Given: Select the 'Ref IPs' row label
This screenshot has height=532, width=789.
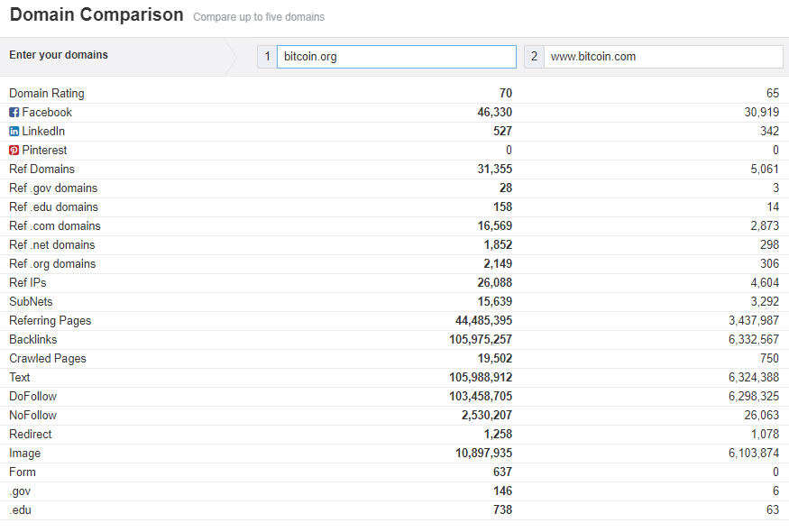Looking at the screenshot, I should click(28, 283).
